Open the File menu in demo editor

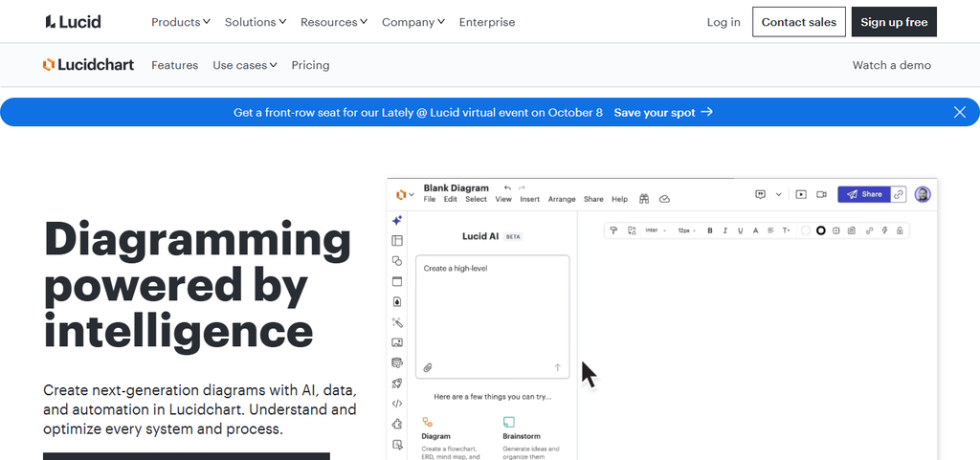(430, 199)
